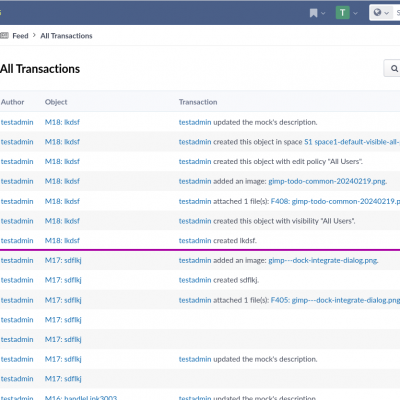Click testadmin author in first row

17,122
